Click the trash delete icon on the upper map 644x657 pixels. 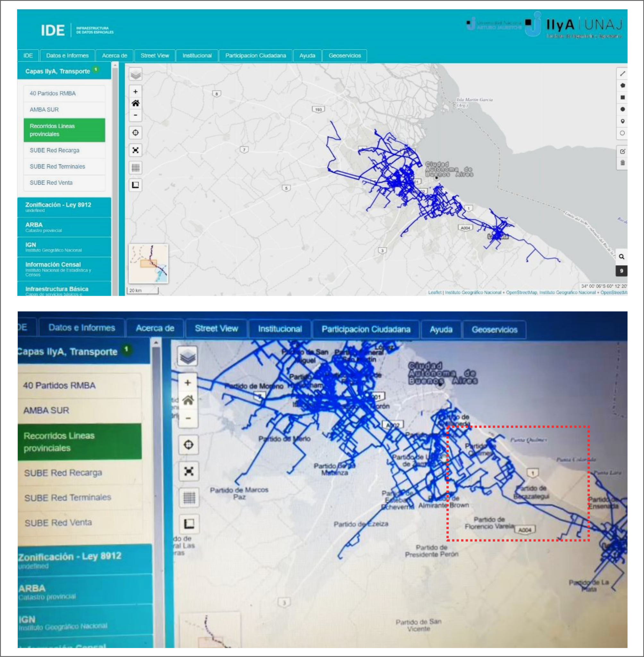(x=623, y=163)
